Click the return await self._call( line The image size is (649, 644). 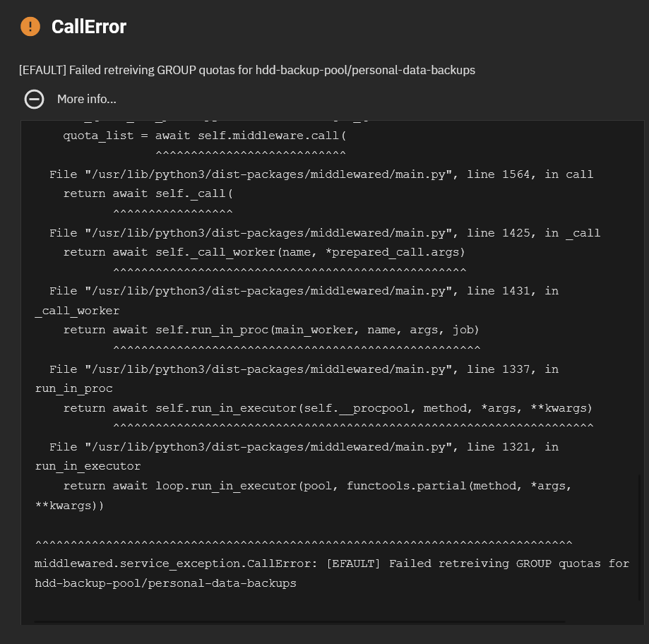(148, 193)
